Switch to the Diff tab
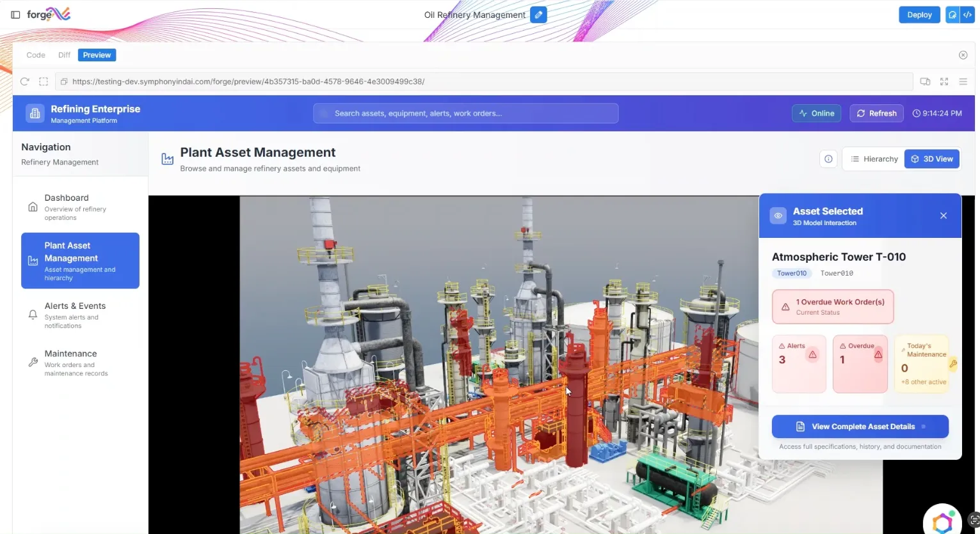Viewport: 980px width, 534px height. [64, 55]
